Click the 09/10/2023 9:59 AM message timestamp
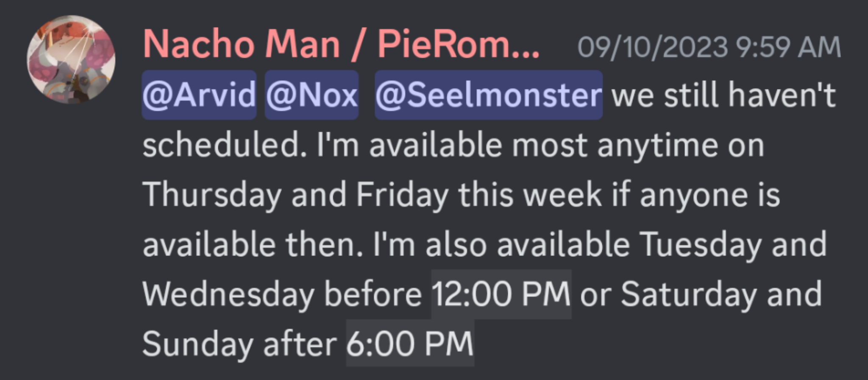Screen dimensions: 868x380 (x=709, y=47)
